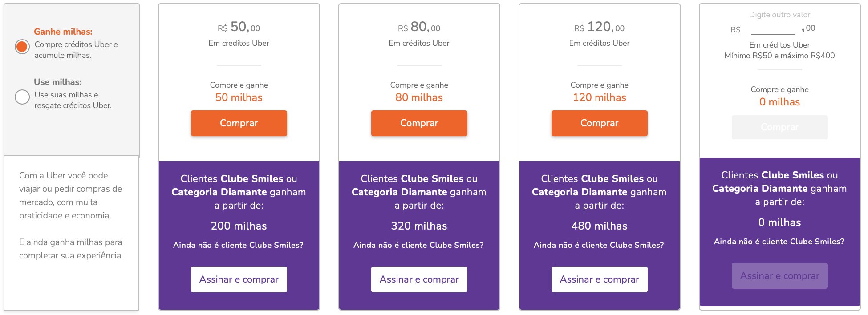Click the 'Digite outro valor' label
The height and width of the screenshot is (315, 868).
(780, 15)
